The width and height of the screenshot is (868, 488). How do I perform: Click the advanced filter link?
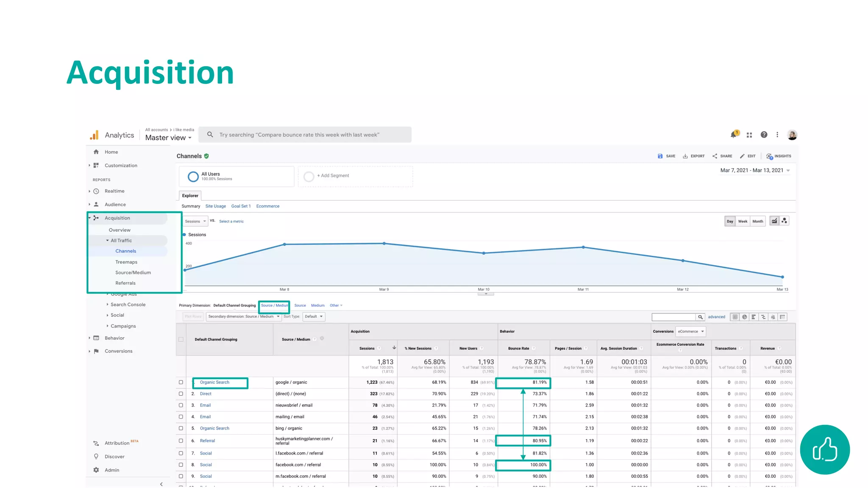(716, 317)
